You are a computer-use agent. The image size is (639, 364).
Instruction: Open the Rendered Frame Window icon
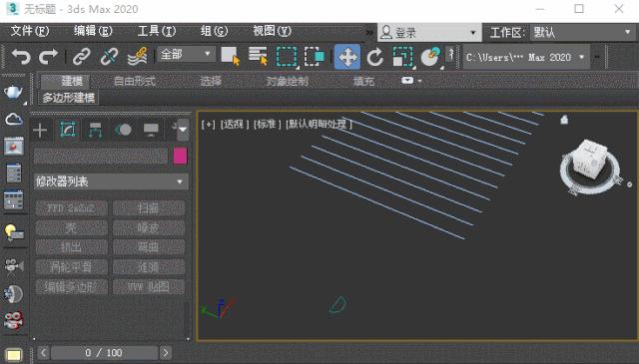(14, 147)
